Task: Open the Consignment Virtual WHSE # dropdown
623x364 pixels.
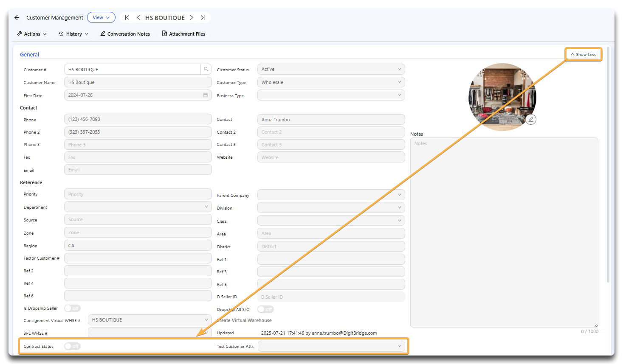Action: point(150,320)
